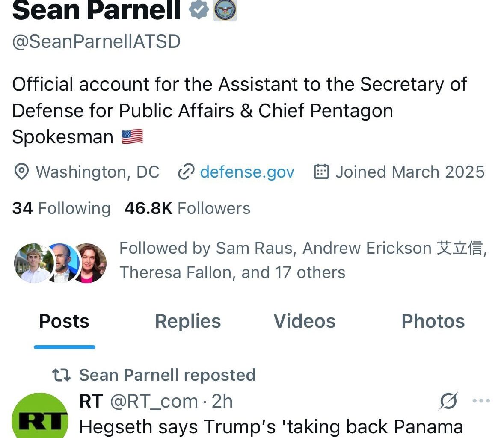This screenshot has width=504, height=438.
Task: Click the link icon next to defense.gov
Action: [x=185, y=172]
